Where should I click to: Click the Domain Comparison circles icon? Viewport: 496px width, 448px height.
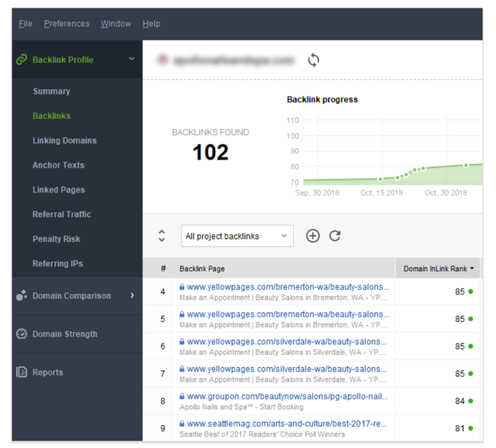pyautogui.click(x=21, y=296)
